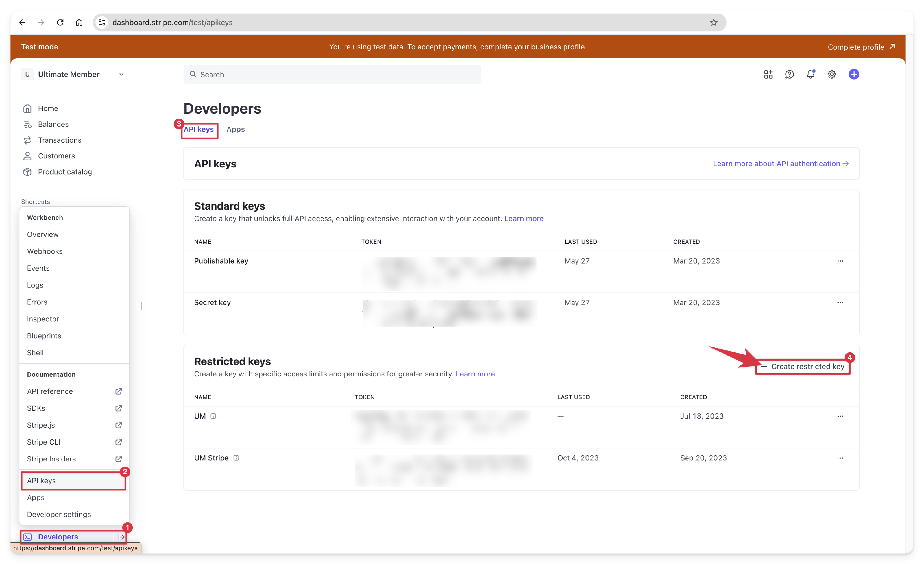The width and height of the screenshot is (924, 564).
Task: Open the browser home page icon
Action: click(79, 22)
